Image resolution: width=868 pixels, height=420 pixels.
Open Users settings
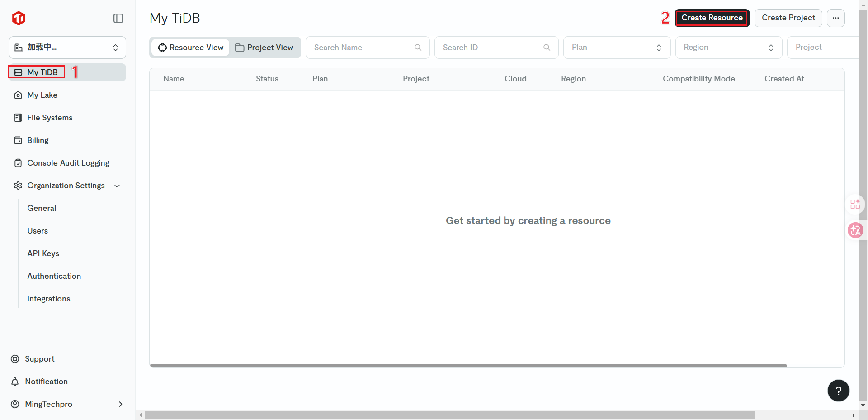click(38, 231)
